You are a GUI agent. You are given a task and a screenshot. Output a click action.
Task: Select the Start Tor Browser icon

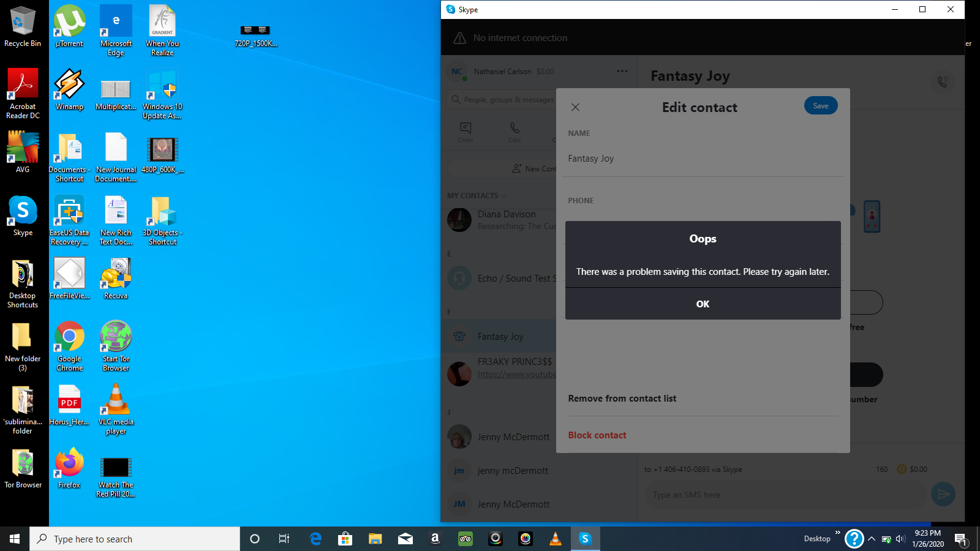coord(116,346)
